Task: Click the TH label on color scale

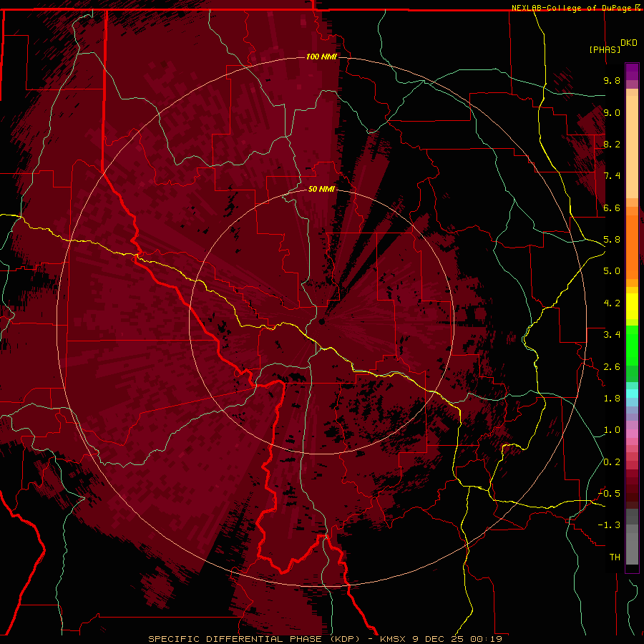Action: point(615,557)
